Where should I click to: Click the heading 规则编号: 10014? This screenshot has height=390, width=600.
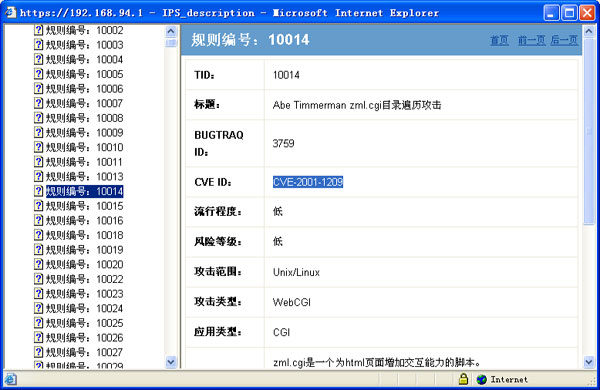(250, 40)
